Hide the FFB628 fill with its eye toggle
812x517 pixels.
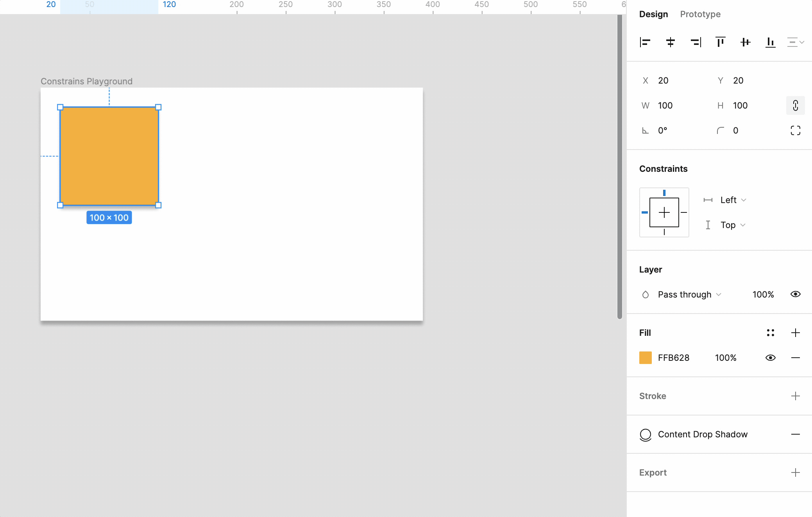coord(770,358)
